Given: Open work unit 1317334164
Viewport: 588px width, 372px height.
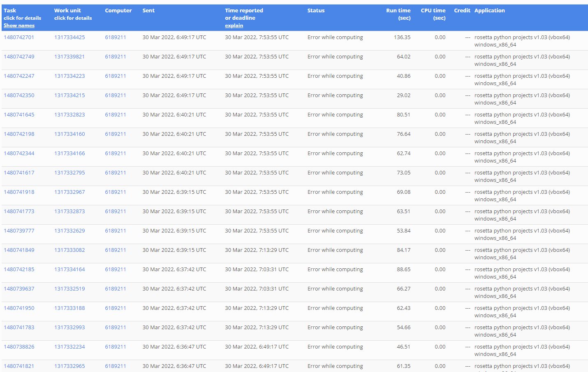Looking at the screenshot, I should (x=69, y=269).
